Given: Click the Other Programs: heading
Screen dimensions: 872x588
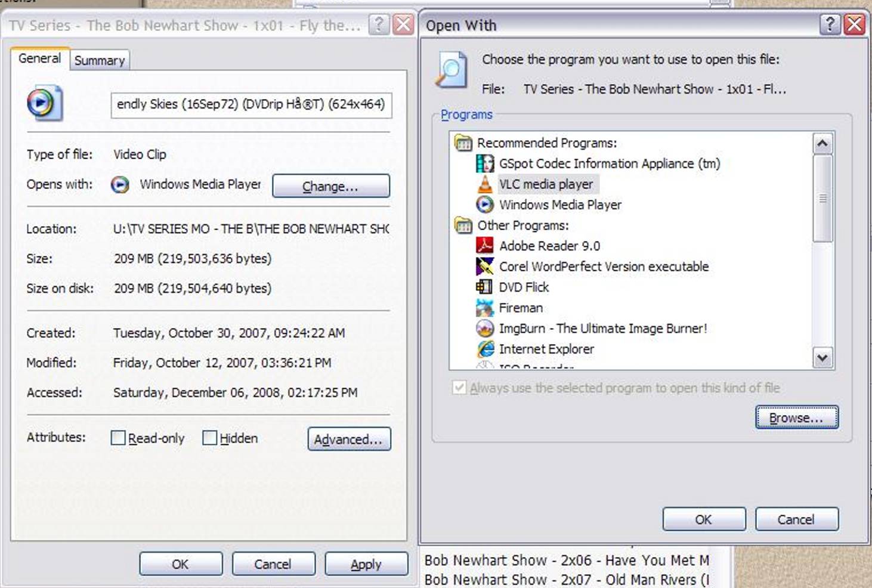Looking at the screenshot, I should pyautogui.click(x=523, y=225).
